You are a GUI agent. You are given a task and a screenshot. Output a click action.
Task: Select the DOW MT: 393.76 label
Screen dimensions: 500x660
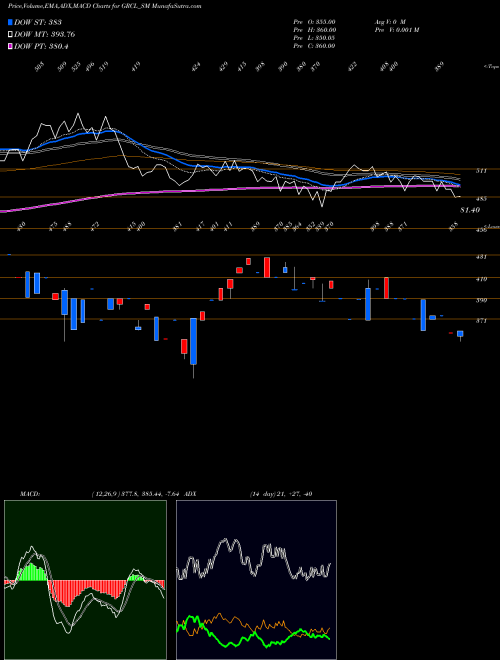44,35
